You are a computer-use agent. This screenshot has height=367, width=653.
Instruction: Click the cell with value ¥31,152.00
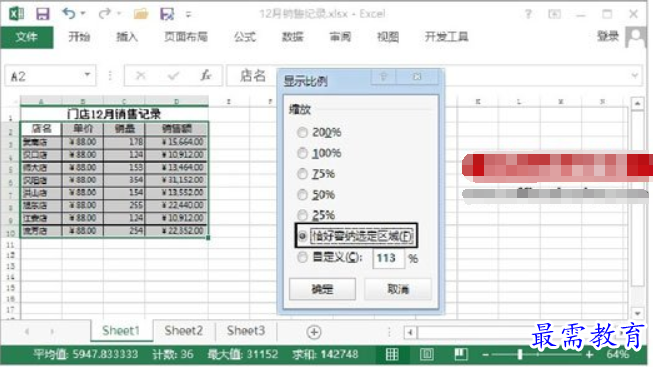pyautogui.click(x=177, y=180)
